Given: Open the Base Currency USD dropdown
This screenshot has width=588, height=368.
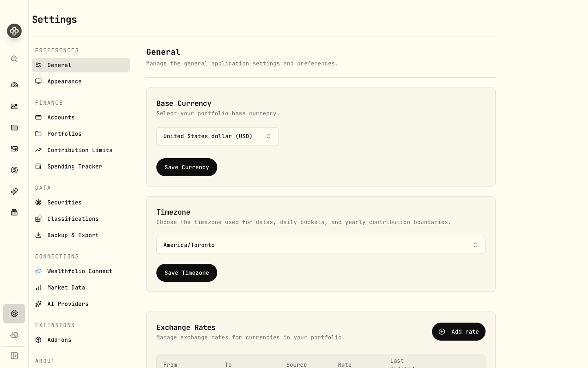Looking at the screenshot, I should 218,136.
